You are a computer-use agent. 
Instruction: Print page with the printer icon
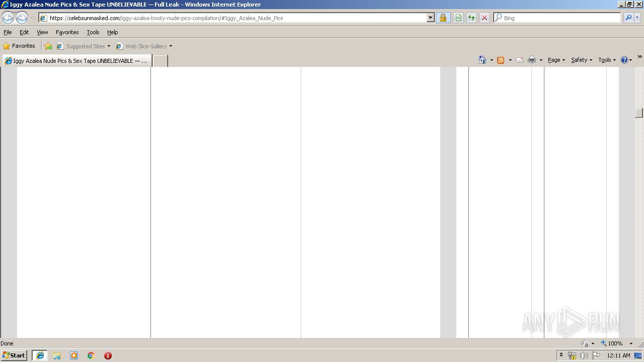coord(532,60)
